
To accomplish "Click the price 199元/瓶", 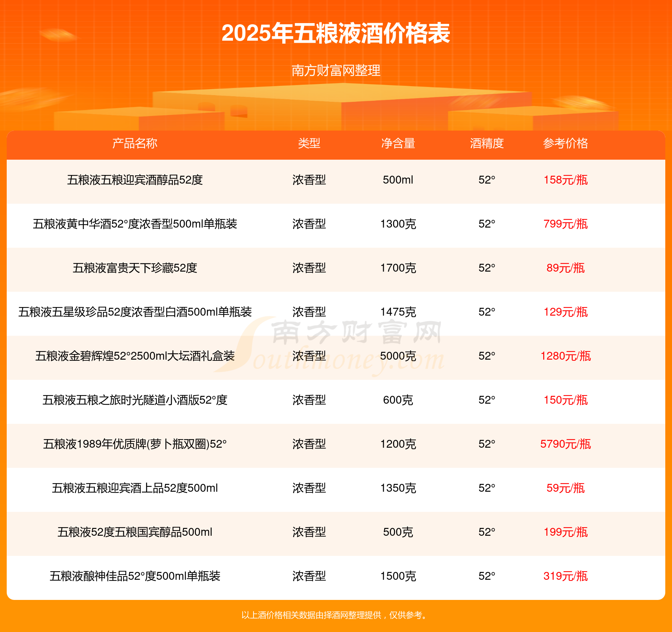I will pos(566,532).
